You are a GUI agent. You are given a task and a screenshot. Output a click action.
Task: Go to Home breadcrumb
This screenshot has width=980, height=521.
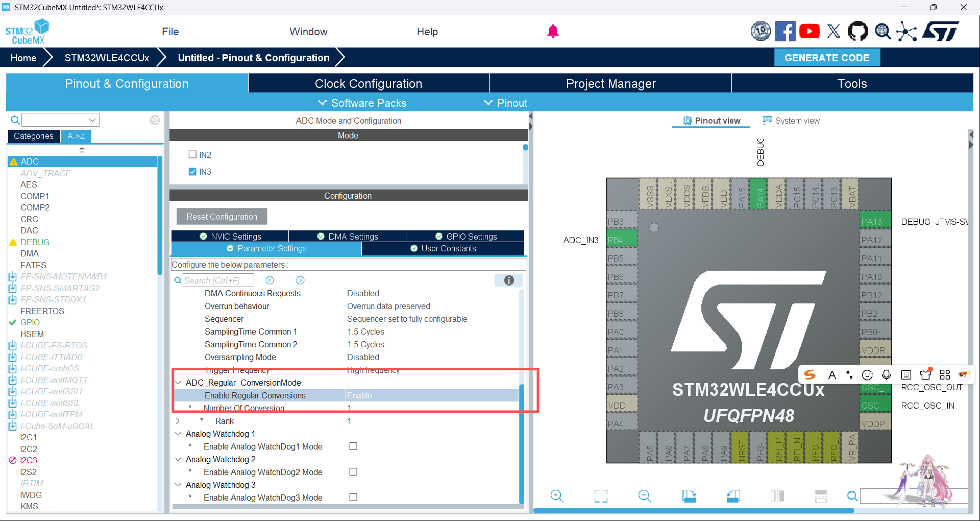click(x=23, y=58)
